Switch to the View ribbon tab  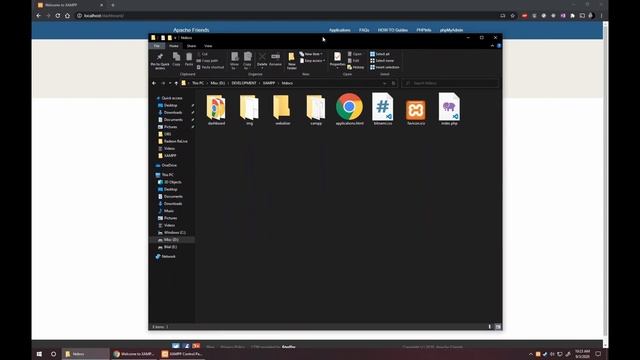208,46
